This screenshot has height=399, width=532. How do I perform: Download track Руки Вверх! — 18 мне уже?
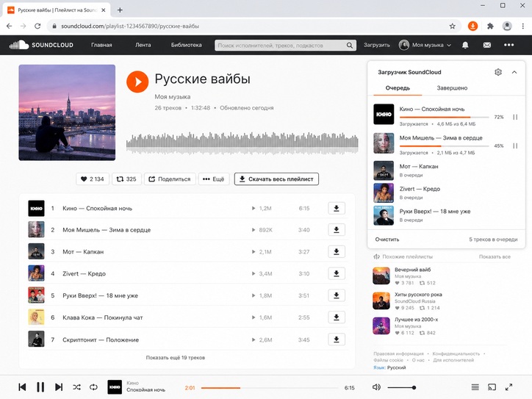(x=337, y=295)
